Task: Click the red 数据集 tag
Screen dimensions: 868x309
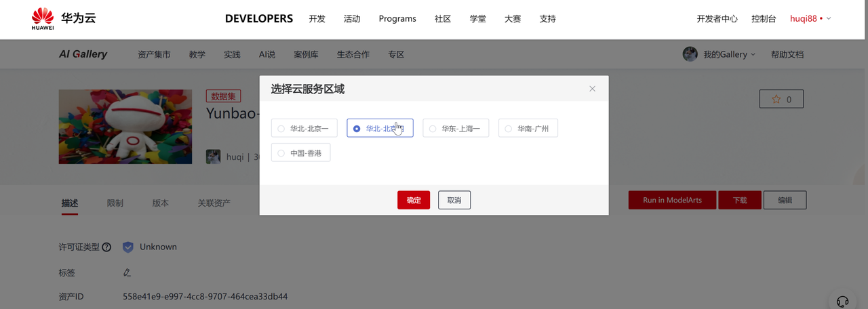Action: [x=223, y=96]
